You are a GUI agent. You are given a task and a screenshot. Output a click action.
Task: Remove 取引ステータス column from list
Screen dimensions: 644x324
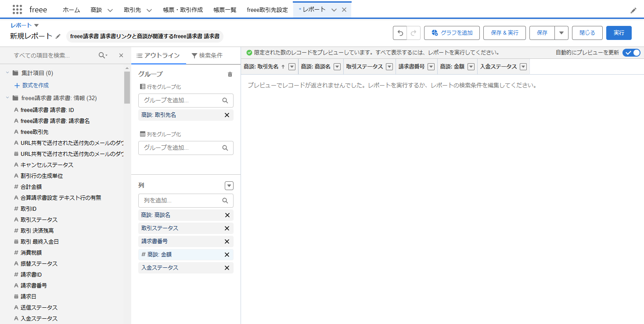(227, 228)
